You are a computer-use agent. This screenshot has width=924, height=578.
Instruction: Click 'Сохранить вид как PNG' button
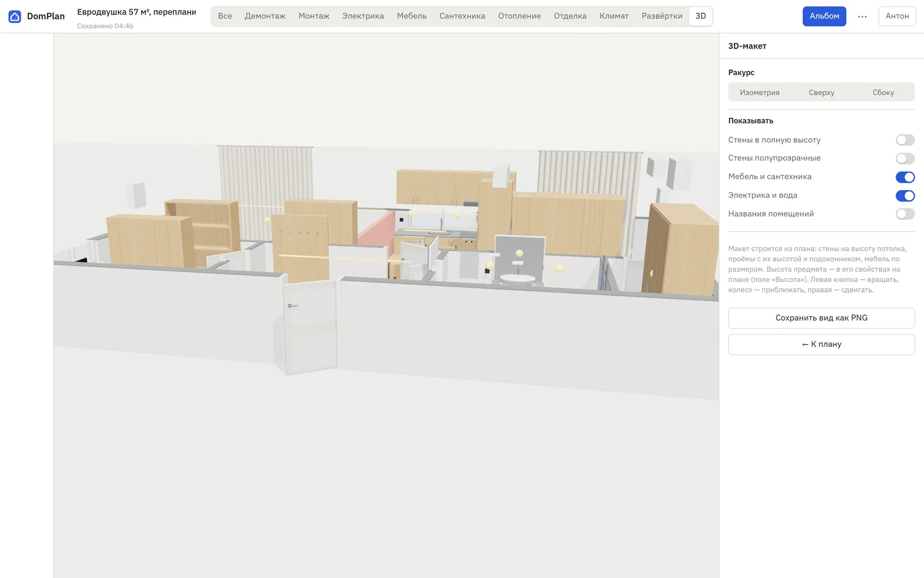click(821, 318)
